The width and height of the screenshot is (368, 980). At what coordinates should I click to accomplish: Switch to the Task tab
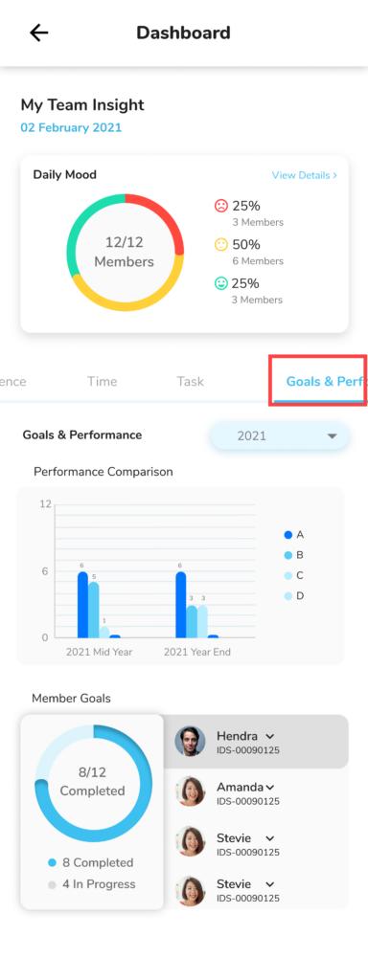(x=191, y=381)
